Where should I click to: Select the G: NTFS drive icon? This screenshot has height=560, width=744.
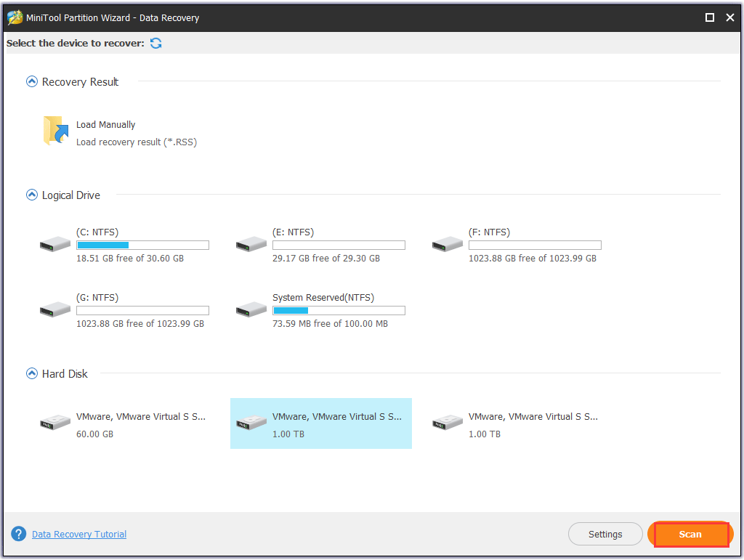[55, 310]
